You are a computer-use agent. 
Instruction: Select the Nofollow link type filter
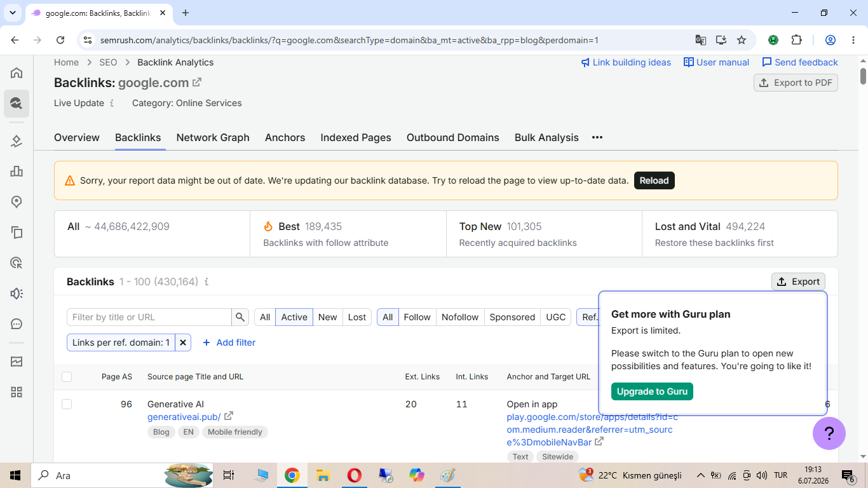pyautogui.click(x=460, y=317)
